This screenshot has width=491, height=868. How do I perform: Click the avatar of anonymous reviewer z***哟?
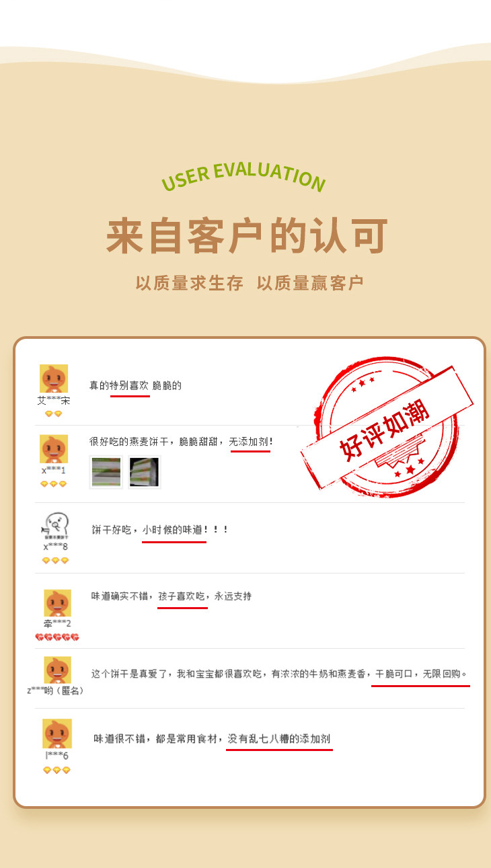(x=57, y=670)
